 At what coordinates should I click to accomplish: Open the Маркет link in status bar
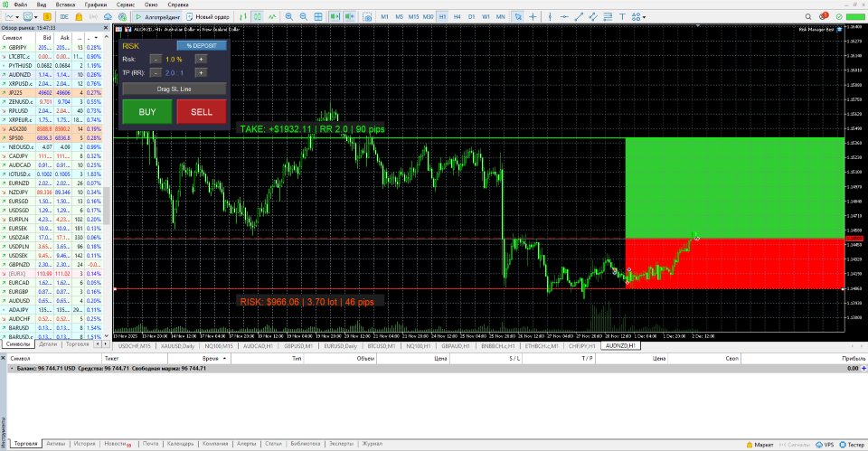(x=759, y=445)
